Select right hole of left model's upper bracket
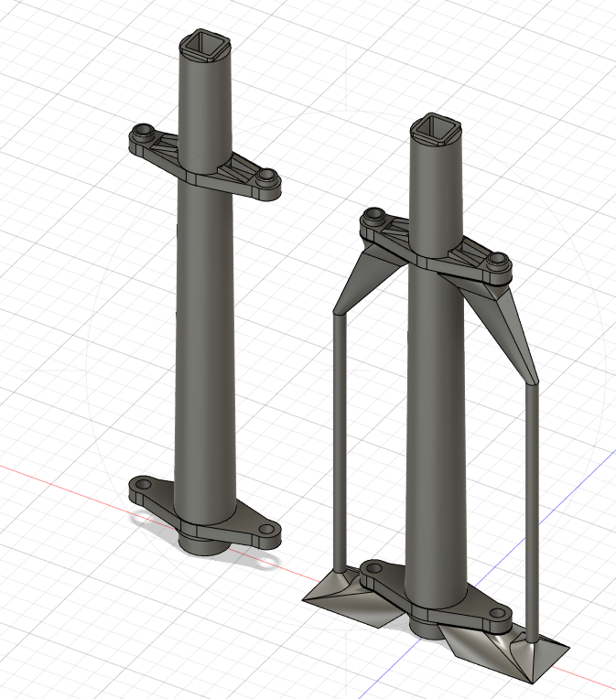 click(x=265, y=175)
